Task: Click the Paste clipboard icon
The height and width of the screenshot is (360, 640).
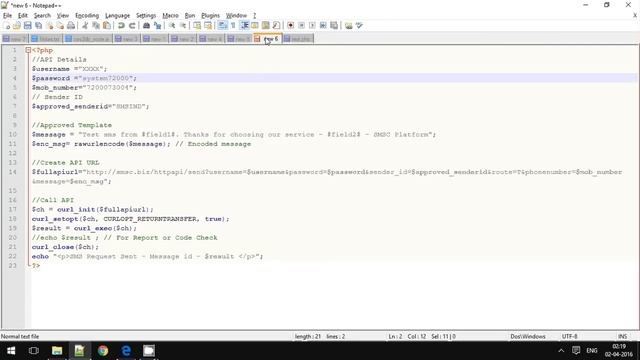Action: pos(107,25)
